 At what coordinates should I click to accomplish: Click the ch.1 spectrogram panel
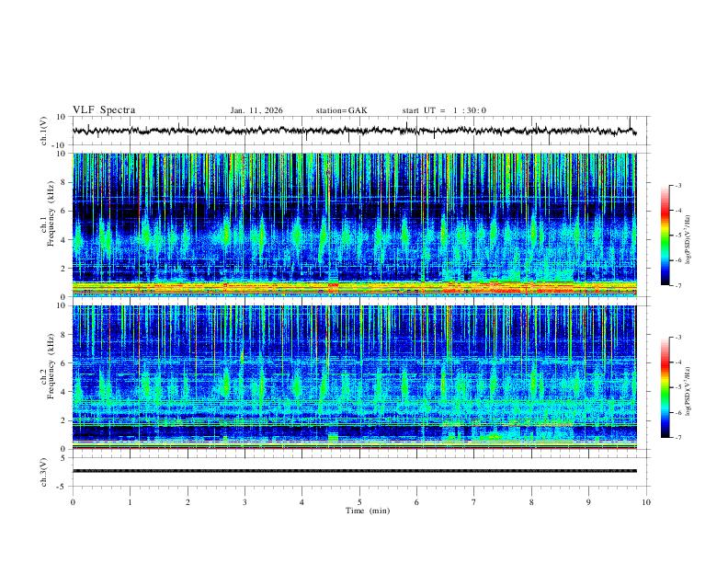click(x=354, y=224)
